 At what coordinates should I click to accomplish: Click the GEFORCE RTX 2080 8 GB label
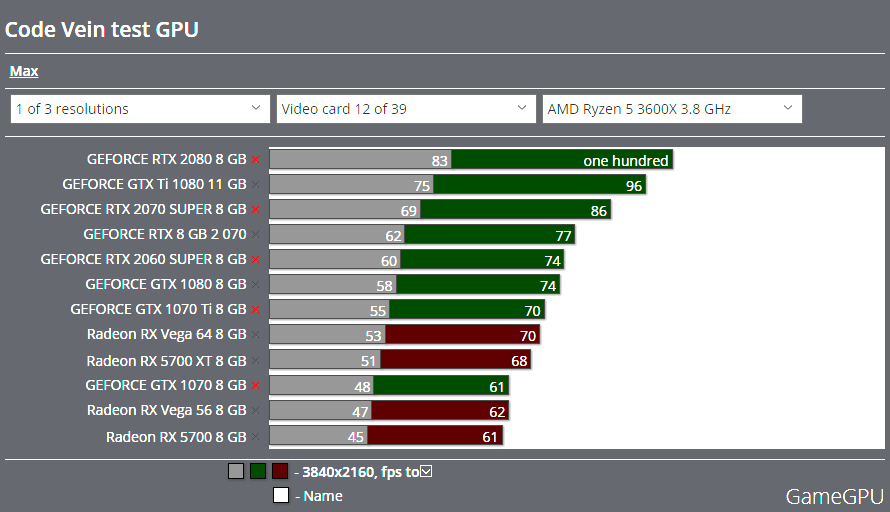[166, 160]
